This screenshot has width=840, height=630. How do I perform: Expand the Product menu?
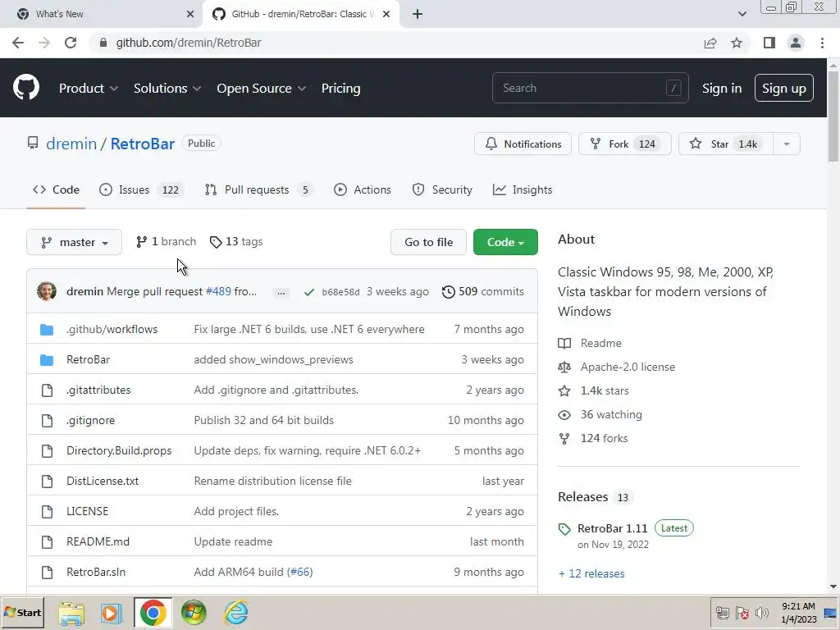point(89,89)
